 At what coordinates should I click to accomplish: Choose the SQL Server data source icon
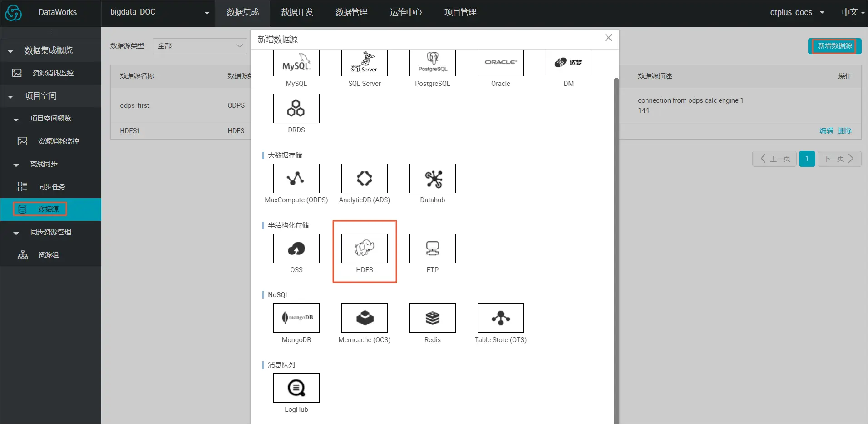365,63
